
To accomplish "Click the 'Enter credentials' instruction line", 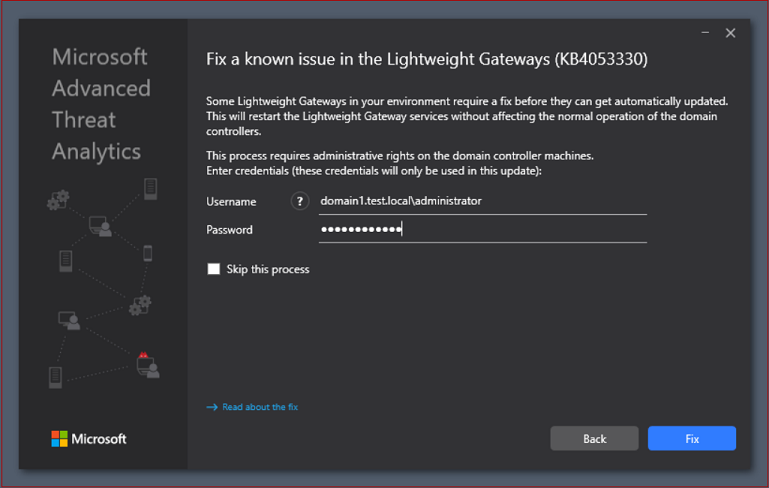I will [x=374, y=171].
